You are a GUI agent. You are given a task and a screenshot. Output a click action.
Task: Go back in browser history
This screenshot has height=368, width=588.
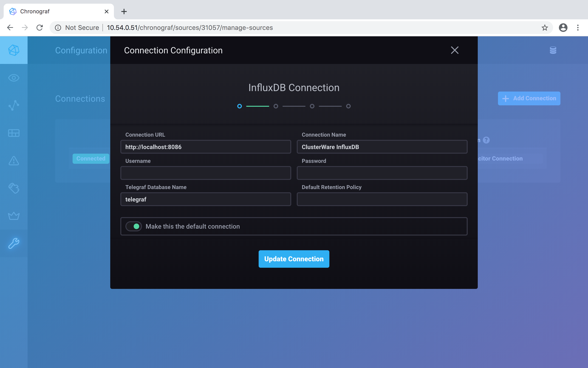[x=10, y=28]
